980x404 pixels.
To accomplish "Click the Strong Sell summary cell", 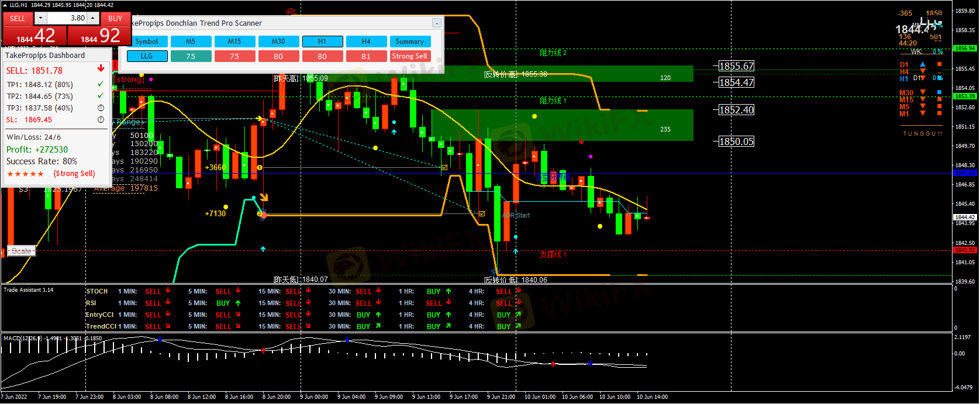I will tap(409, 56).
